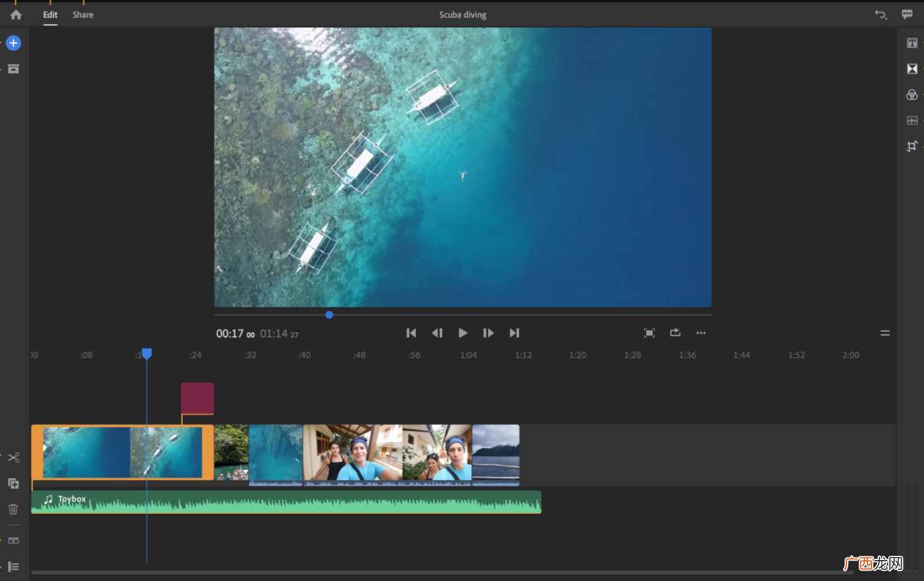Switch to the Edit tab
This screenshot has height=581, width=924.
(50, 15)
